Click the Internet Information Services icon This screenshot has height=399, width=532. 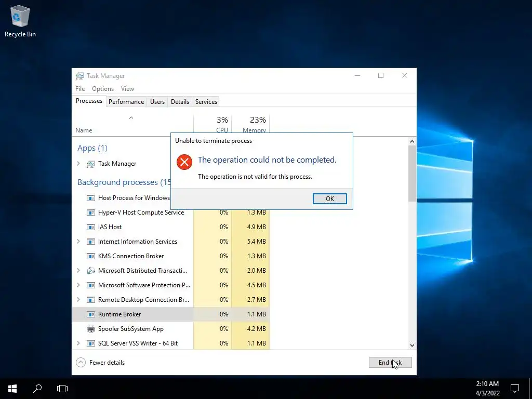coord(90,242)
